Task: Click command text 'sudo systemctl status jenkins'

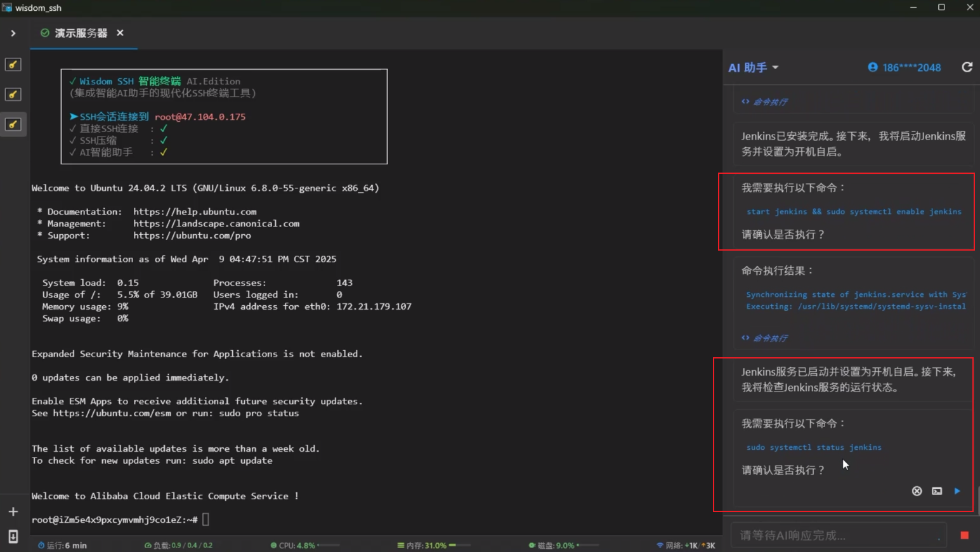Action: (x=814, y=447)
